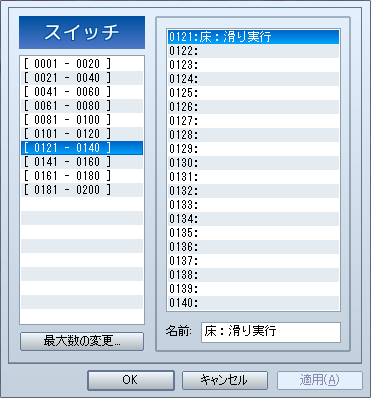Select switch row 0133:
Image resolution: width=371 pixels, height=398 pixels.
point(253,205)
